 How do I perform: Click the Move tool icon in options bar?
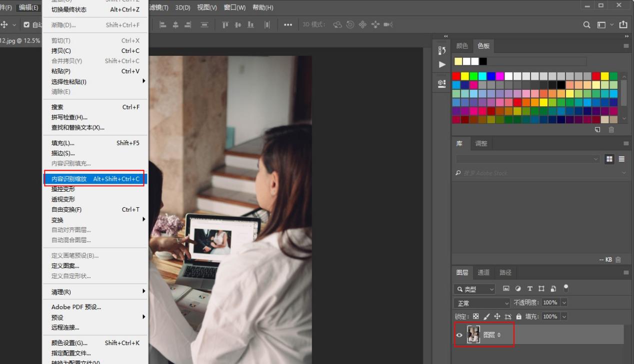point(4,24)
